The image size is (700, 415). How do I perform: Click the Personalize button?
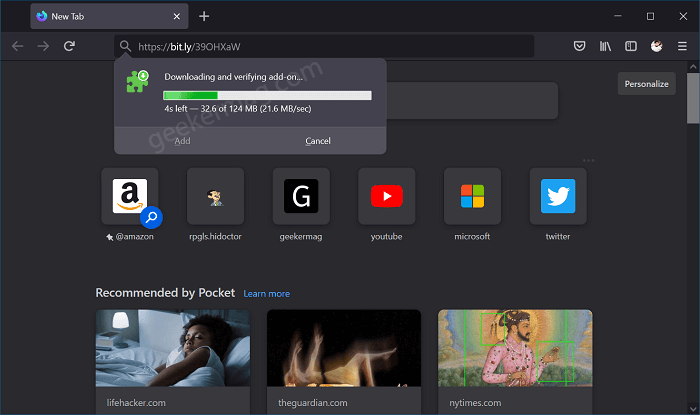(646, 84)
